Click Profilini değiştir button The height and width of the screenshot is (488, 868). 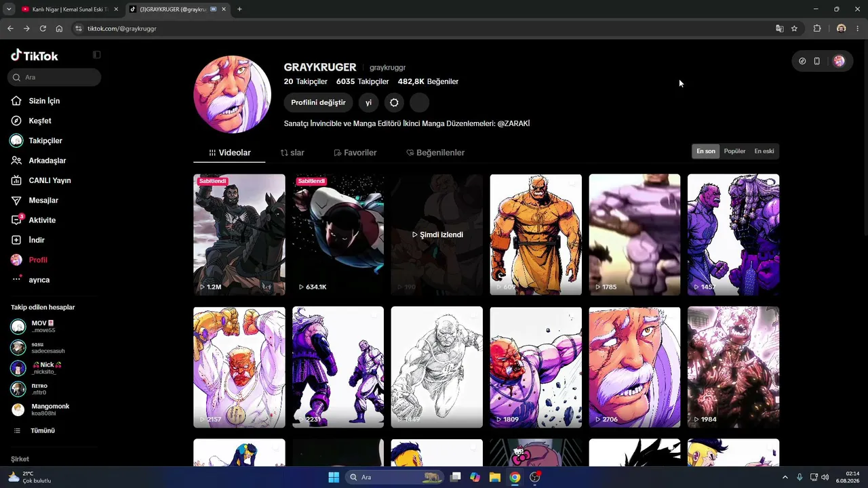(318, 102)
